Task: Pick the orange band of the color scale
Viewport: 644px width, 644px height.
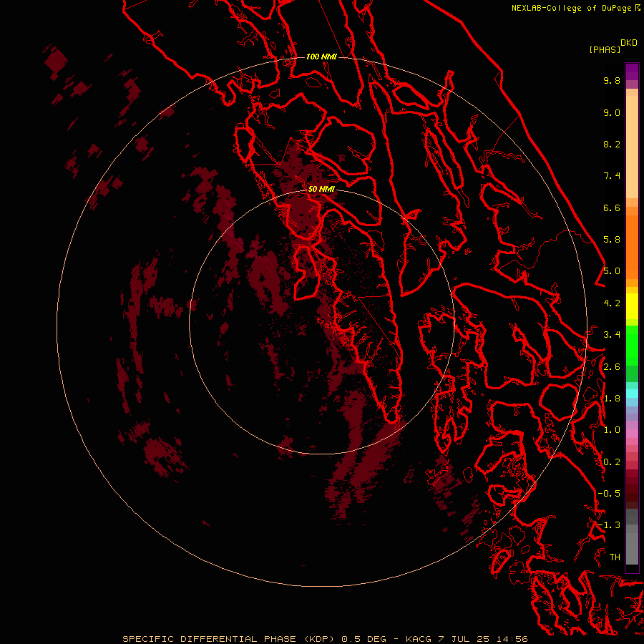Action: coord(632,247)
